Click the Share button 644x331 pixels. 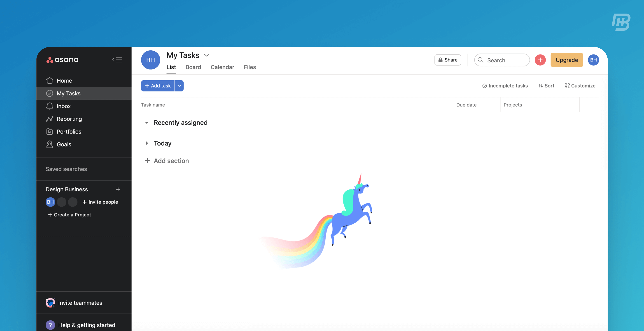[448, 60]
